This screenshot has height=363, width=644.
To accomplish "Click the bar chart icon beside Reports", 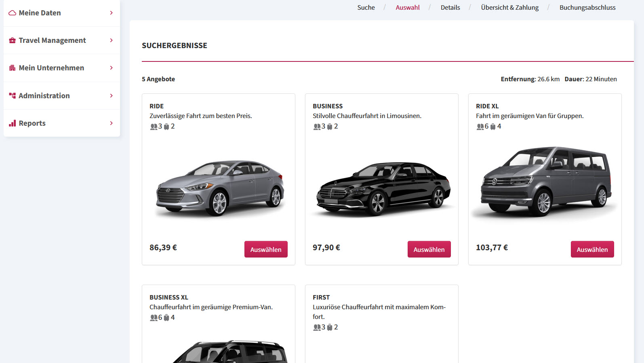I will 13,123.
